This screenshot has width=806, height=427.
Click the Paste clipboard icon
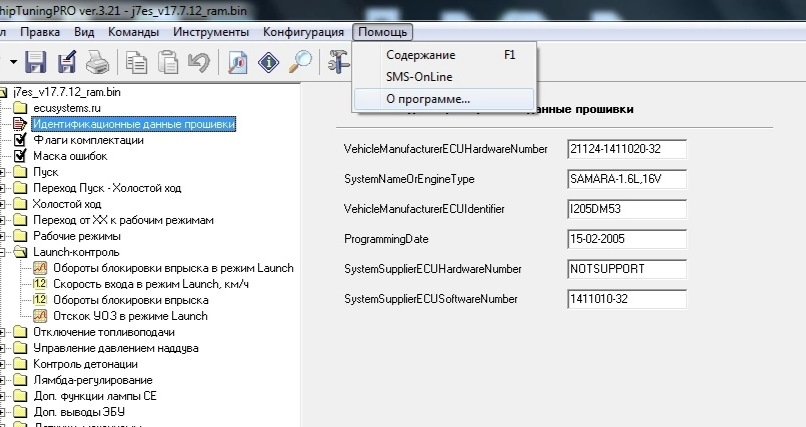(168, 62)
